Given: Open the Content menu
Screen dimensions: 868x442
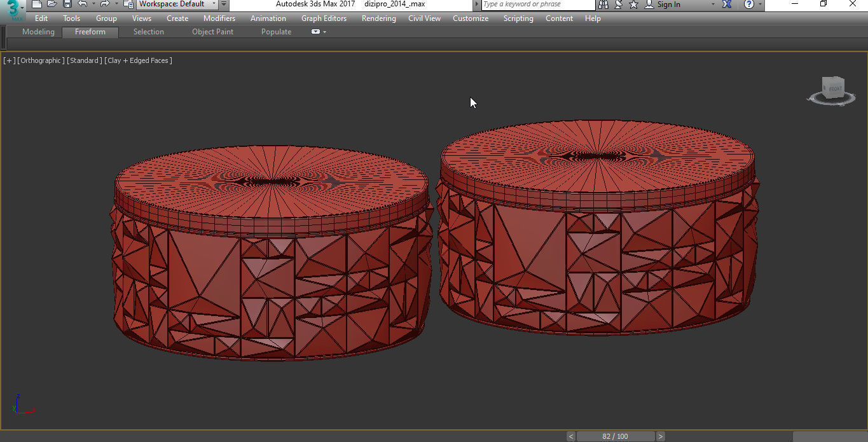Looking at the screenshot, I should coord(559,18).
